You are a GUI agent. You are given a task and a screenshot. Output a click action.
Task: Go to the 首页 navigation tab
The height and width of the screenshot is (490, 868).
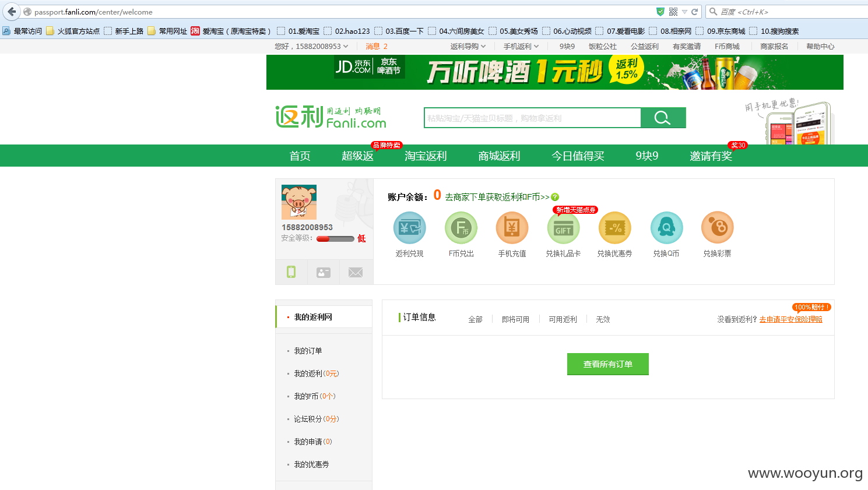tap(300, 156)
